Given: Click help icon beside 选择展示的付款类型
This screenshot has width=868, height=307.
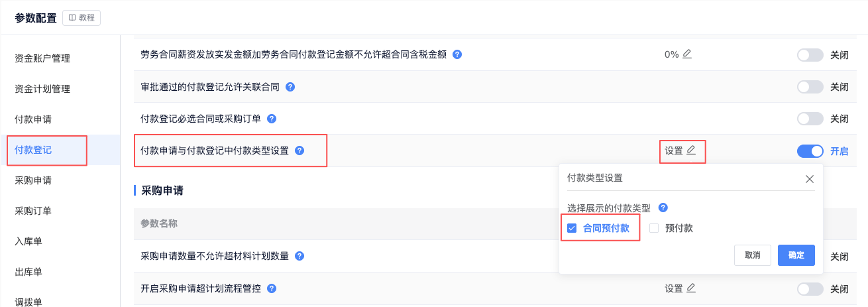Looking at the screenshot, I should (663, 208).
